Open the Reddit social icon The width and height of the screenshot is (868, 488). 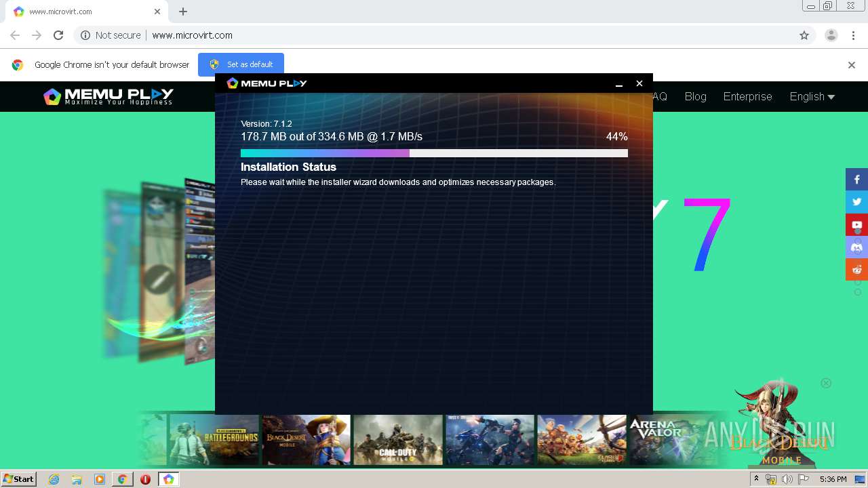(x=856, y=269)
